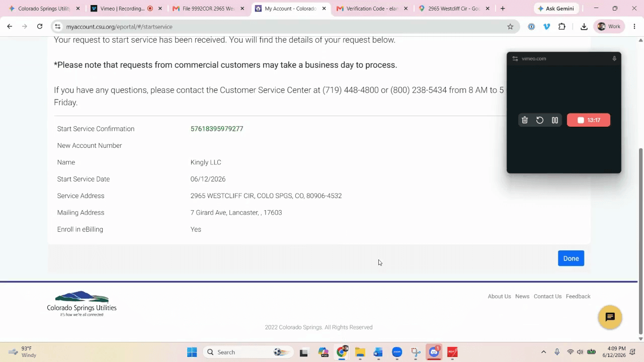Image resolution: width=644 pixels, height=362 pixels.
Task: Bookmark this page with the star icon
Action: pos(510,27)
